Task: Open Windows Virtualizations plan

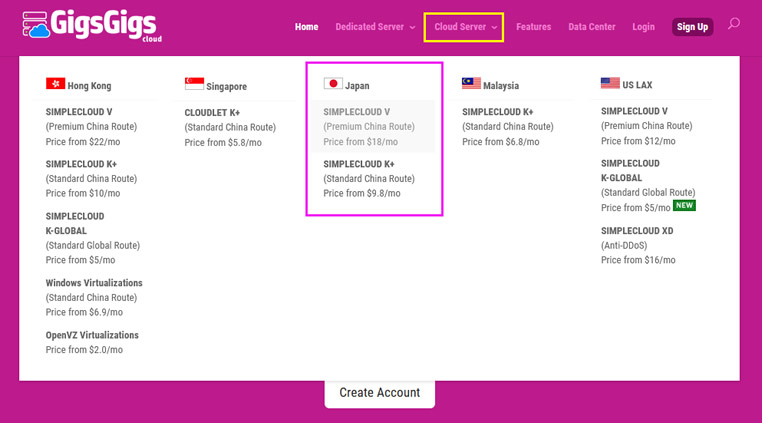Action: tap(94, 297)
